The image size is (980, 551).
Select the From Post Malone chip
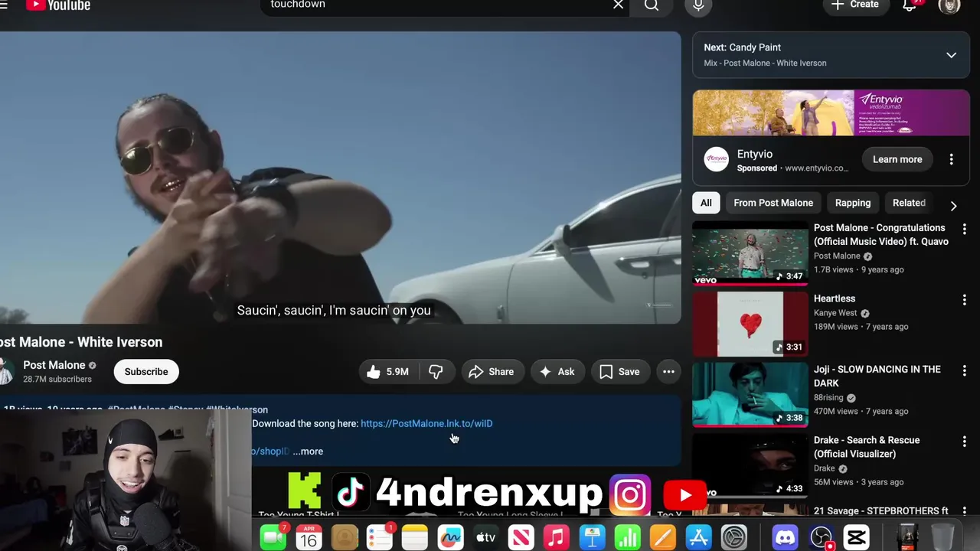pos(773,203)
